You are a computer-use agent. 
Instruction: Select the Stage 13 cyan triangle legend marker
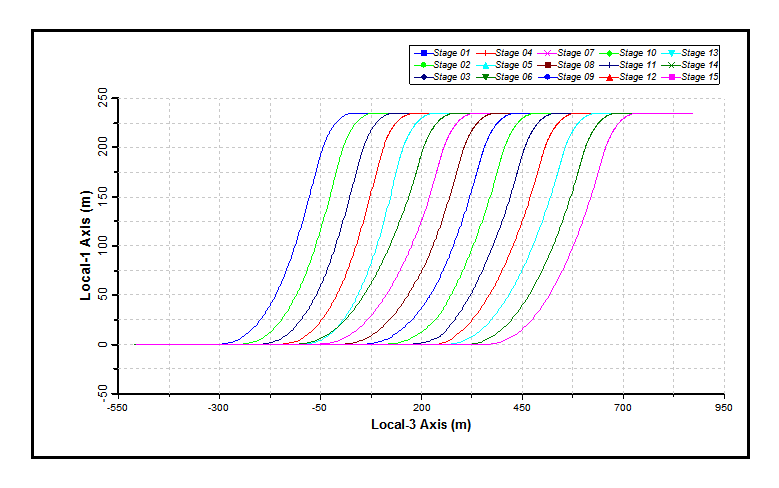coord(671,52)
